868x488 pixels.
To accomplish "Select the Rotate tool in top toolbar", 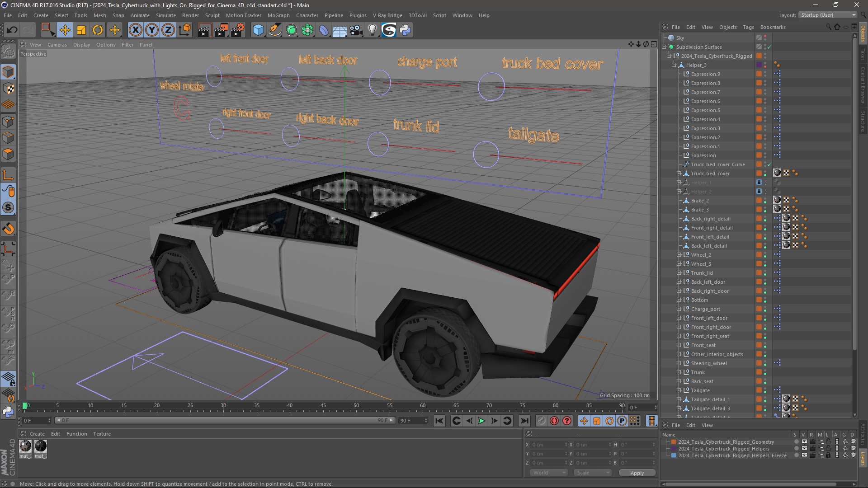I will [98, 30].
